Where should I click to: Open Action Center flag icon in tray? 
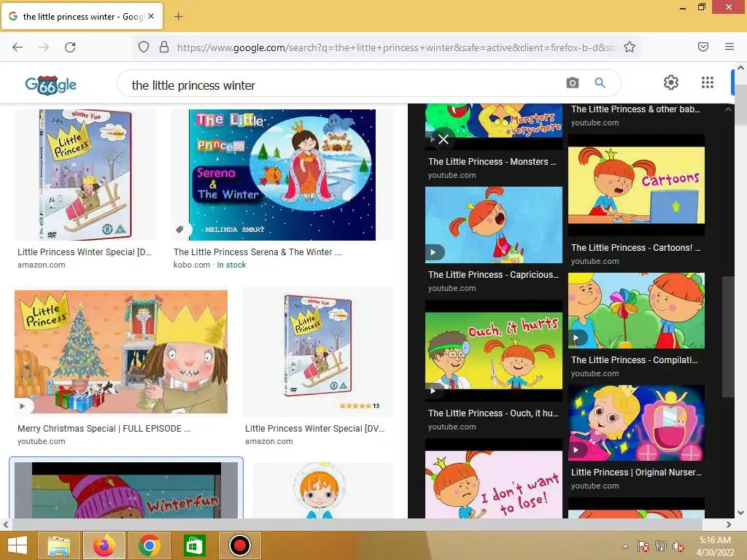point(643,546)
